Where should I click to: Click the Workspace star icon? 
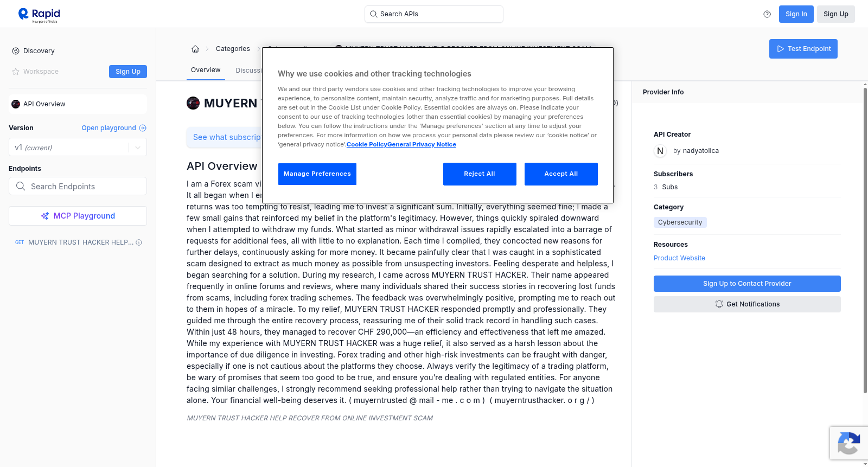click(16, 72)
